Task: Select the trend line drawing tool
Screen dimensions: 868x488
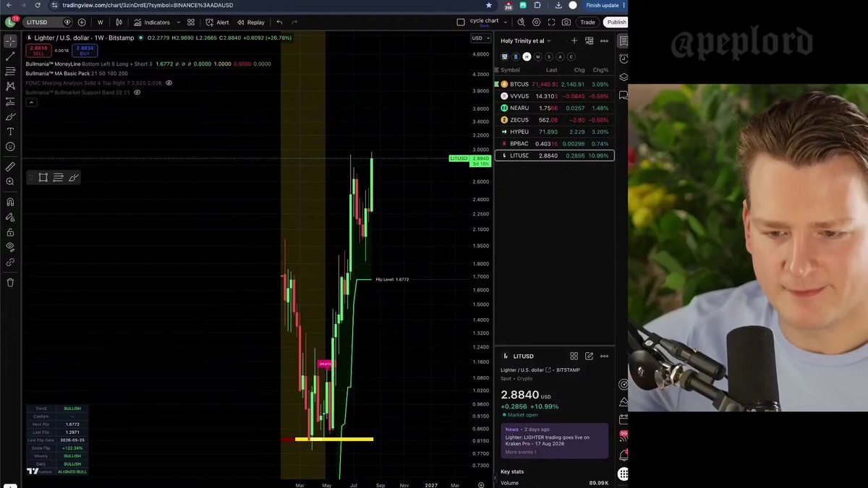Action: (x=10, y=56)
